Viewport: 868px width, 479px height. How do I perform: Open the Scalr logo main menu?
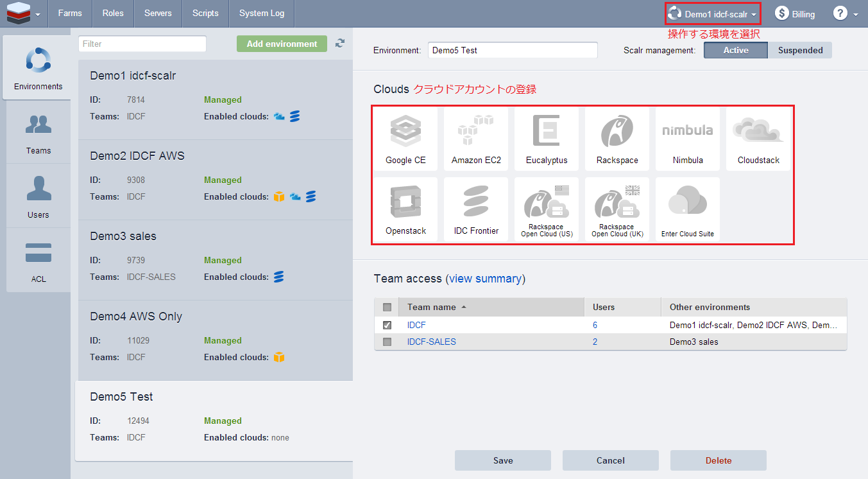(23, 13)
